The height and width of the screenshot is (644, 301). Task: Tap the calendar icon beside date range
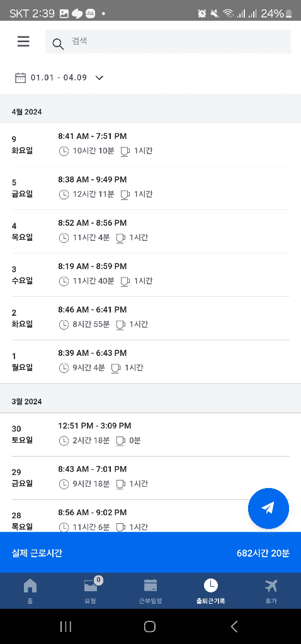[20, 77]
